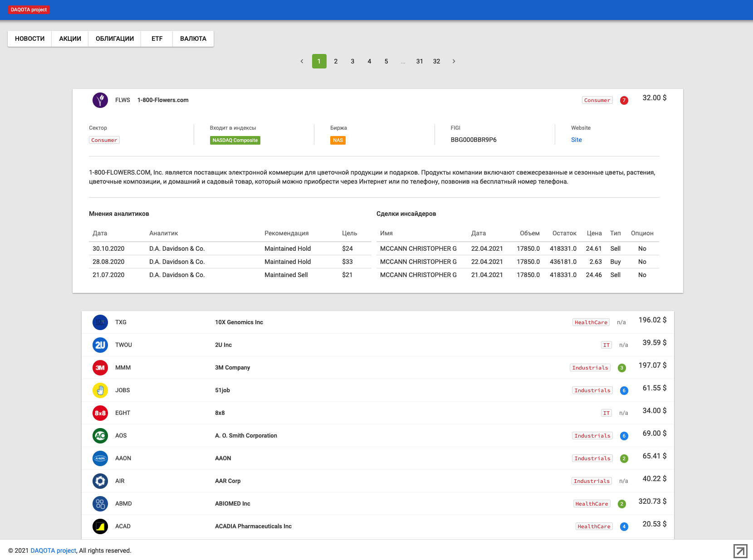Image resolution: width=753 pixels, height=560 pixels.
Task: Jump to last page 32
Action: point(436,61)
